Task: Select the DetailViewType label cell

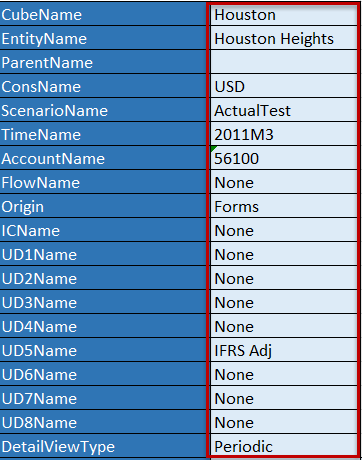Action: point(103,446)
